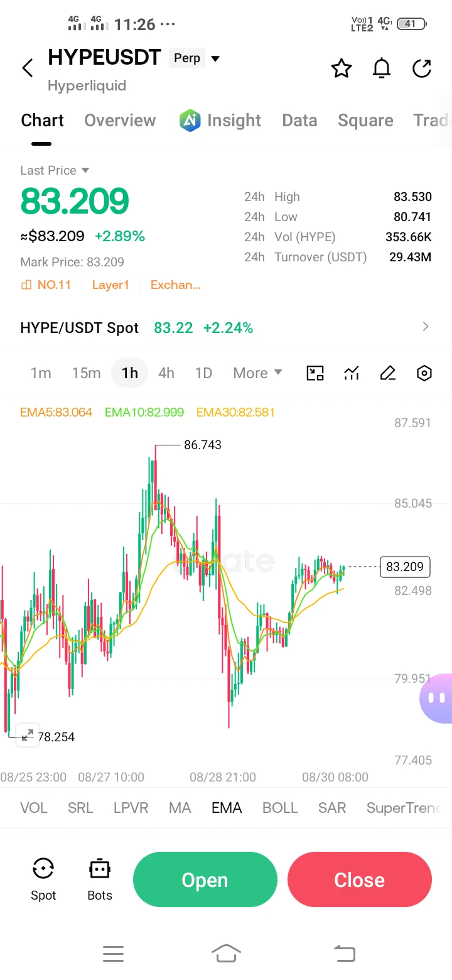The image size is (452, 980).
Task: Tap the 24h Low value 80.741
Action: point(412,217)
